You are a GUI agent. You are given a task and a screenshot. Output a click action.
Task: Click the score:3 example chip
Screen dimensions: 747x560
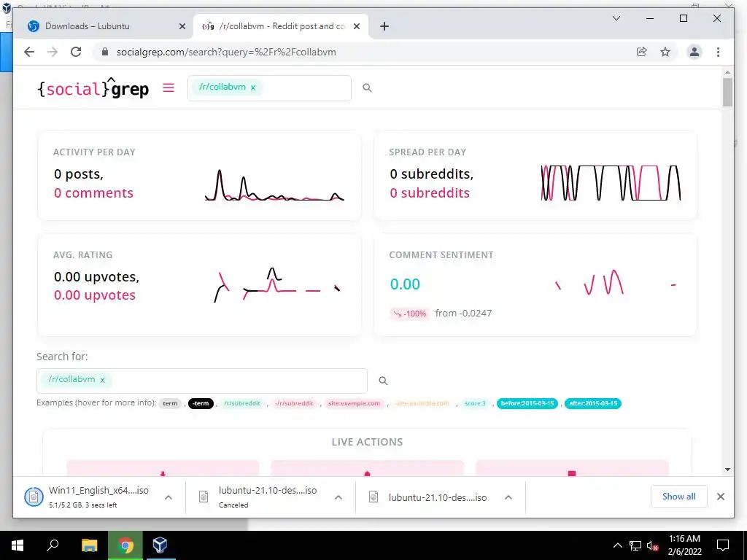(475, 403)
